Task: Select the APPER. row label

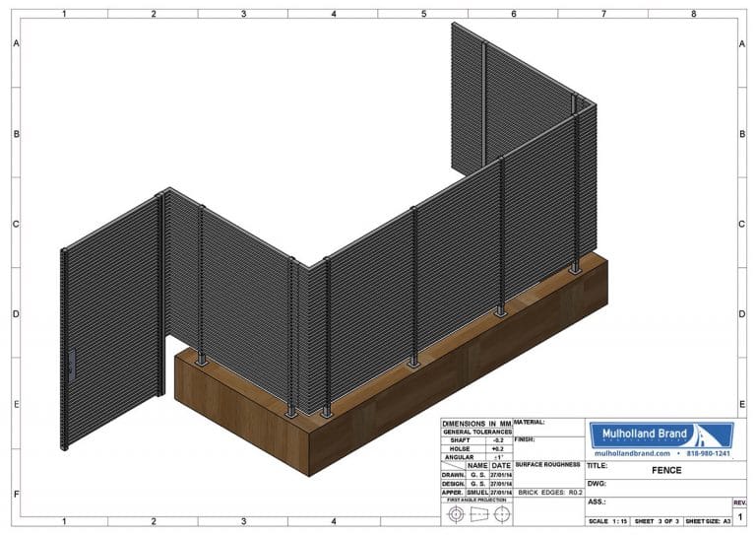Action: (x=453, y=493)
